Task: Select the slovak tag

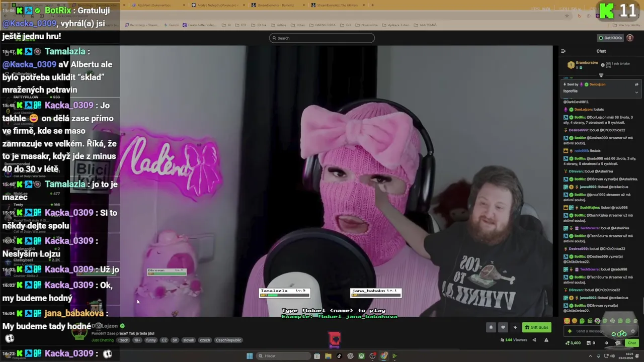Action: tap(189, 340)
